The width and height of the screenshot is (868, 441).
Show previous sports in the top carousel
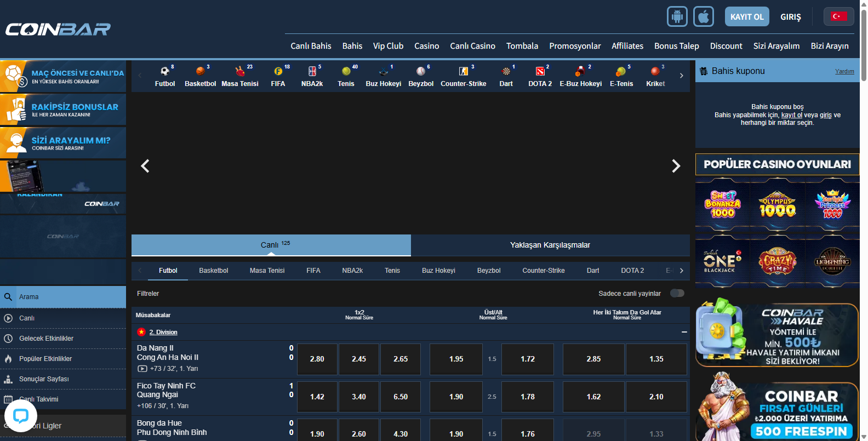pos(140,76)
